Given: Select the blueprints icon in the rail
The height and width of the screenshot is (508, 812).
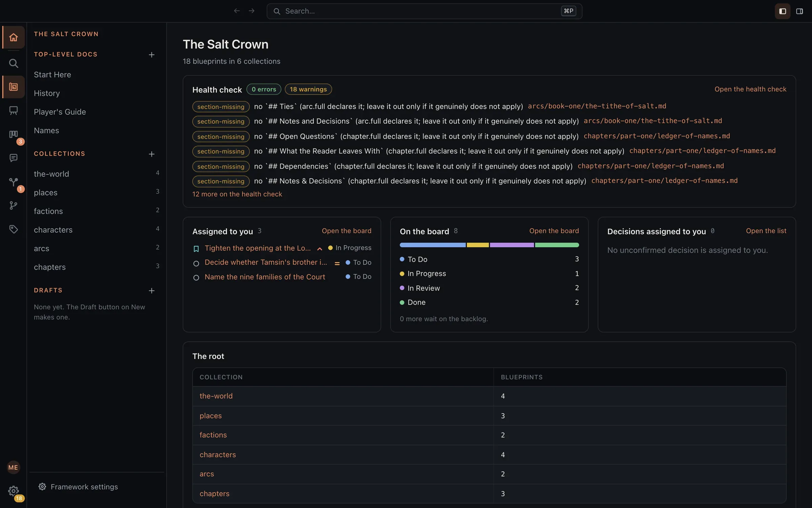Looking at the screenshot, I should point(14,87).
